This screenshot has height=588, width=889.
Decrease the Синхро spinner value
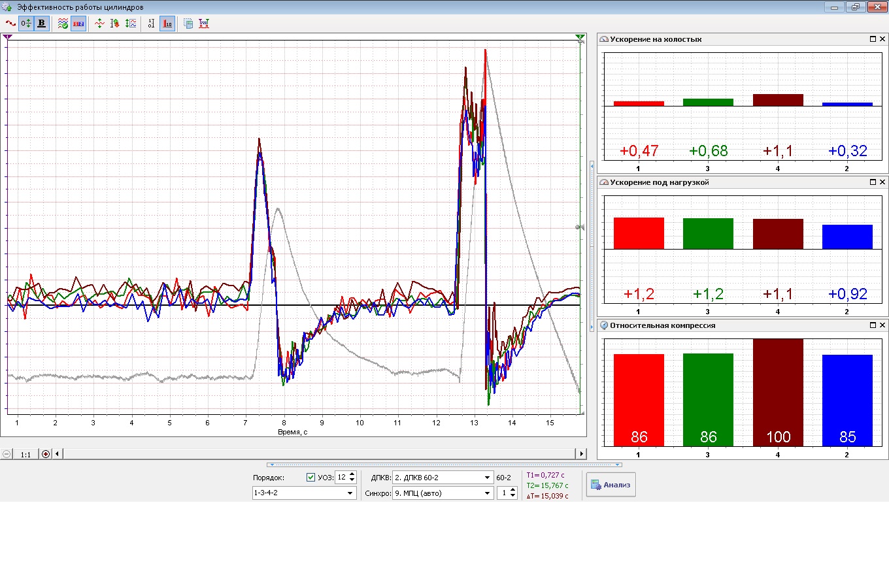click(513, 497)
